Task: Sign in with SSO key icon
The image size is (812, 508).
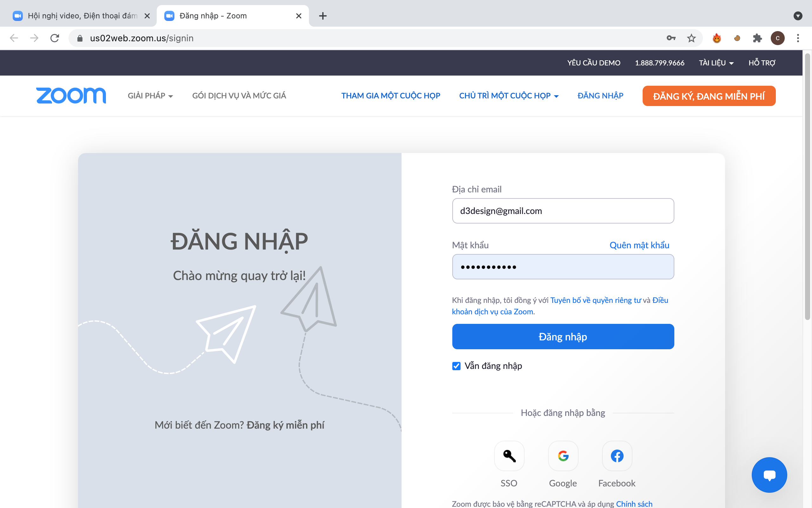Action: 509,456
